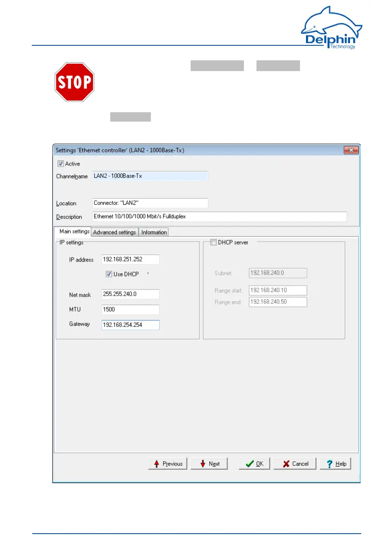Click the IP address field

pyautogui.click(x=130, y=259)
